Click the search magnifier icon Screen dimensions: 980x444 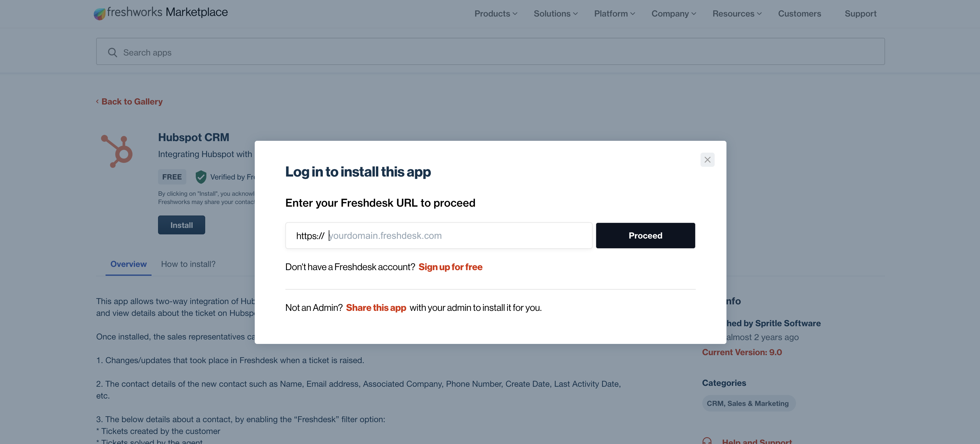112,52
